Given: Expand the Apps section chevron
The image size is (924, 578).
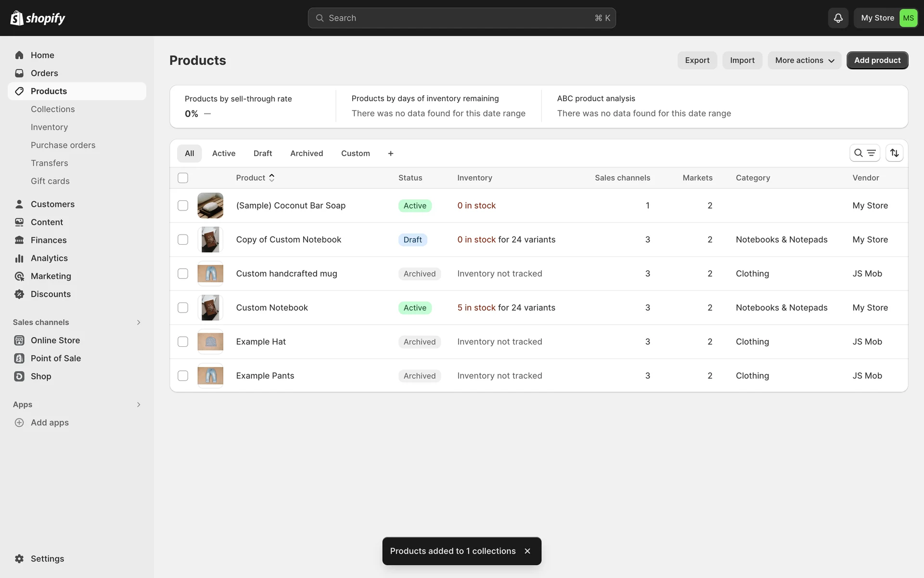Looking at the screenshot, I should tap(139, 405).
